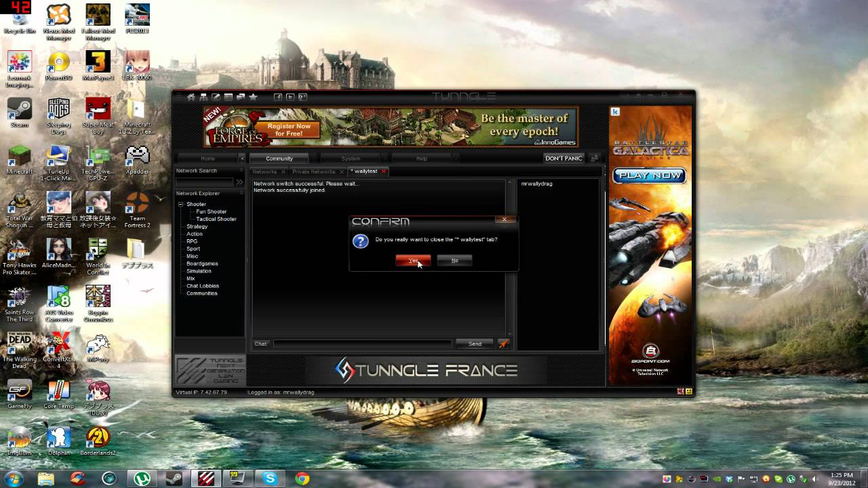Click in the Chat message input field

pyautogui.click(x=362, y=344)
